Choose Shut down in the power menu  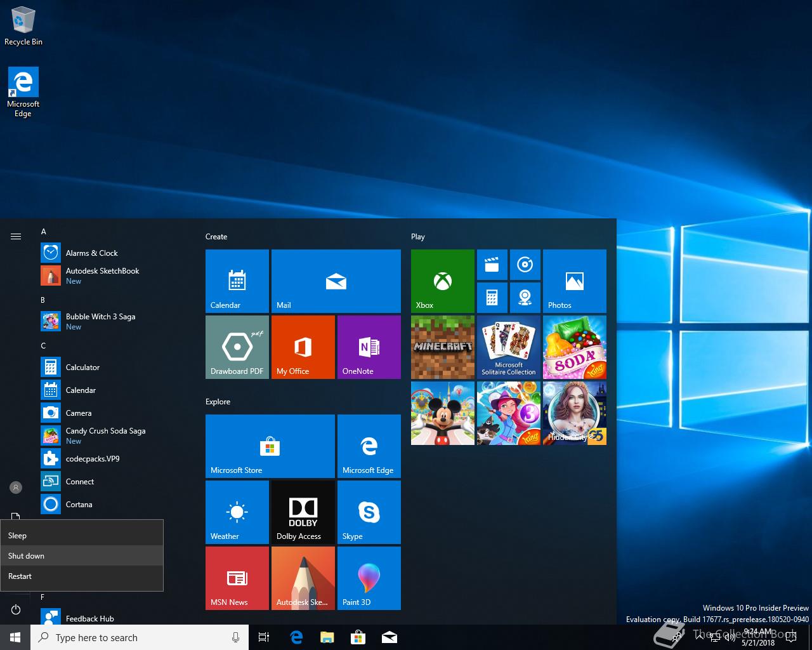point(82,555)
